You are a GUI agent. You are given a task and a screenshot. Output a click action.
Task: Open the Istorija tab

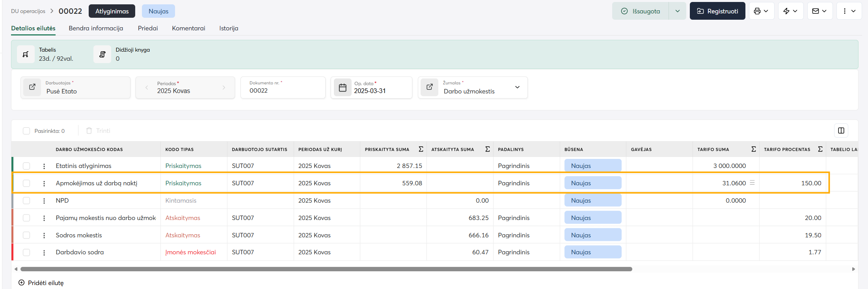229,28
